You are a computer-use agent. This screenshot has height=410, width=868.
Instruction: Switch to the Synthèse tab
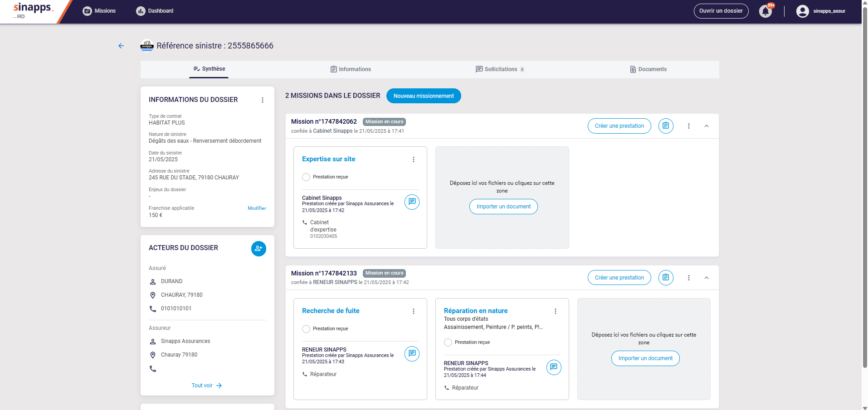209,69
